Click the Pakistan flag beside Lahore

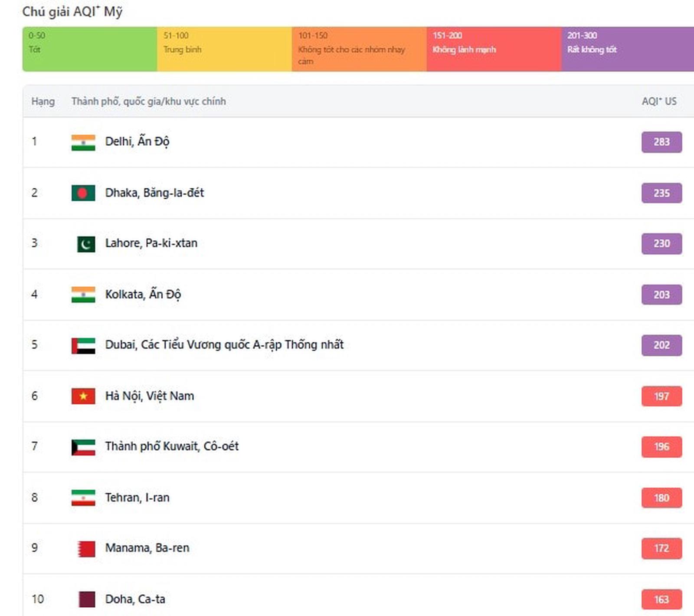[x=86, y=244]
